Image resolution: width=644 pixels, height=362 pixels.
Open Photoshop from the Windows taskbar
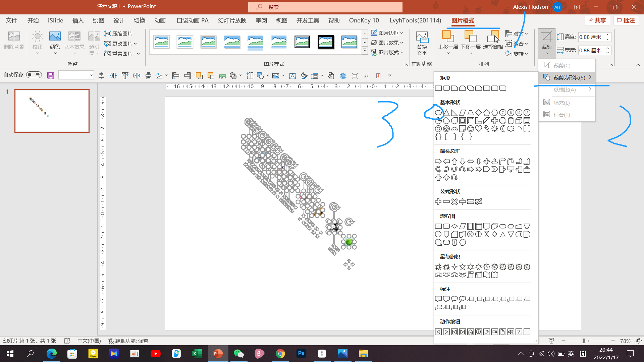[x=301, y=353]
